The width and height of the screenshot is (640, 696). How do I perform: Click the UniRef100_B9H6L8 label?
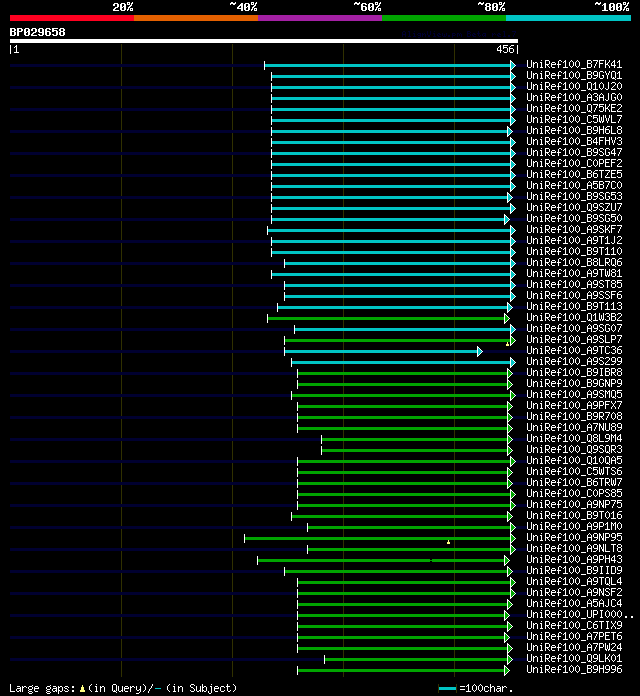pyautogui.click(x=574, y=130)
